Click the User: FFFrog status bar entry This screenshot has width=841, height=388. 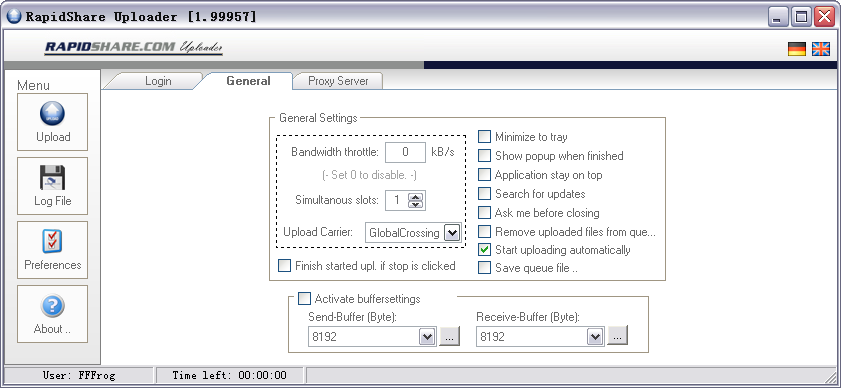click(x=79, y=375)
